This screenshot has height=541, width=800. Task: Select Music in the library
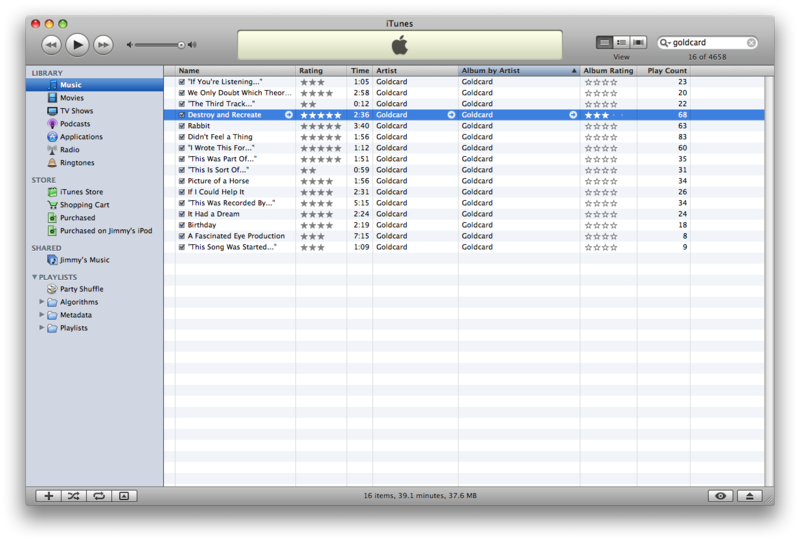point(94,85)
